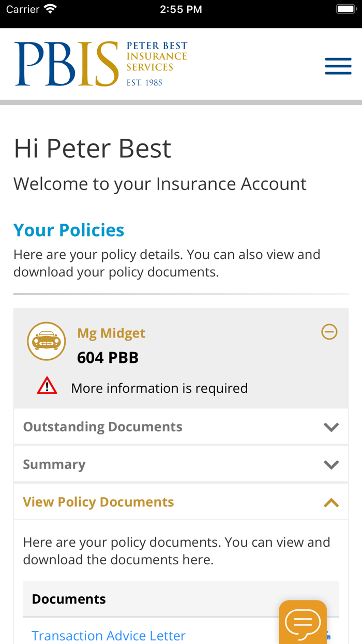Select the car icon beside Mg Midget
362x644 pixels.
click(x=46, y=341)
